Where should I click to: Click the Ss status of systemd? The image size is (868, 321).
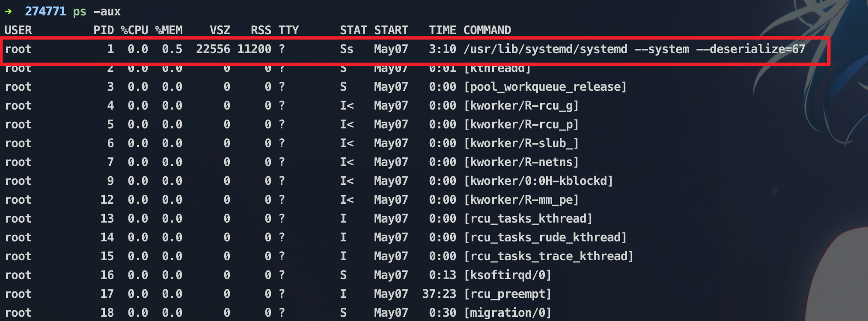[x=347, y=49]
